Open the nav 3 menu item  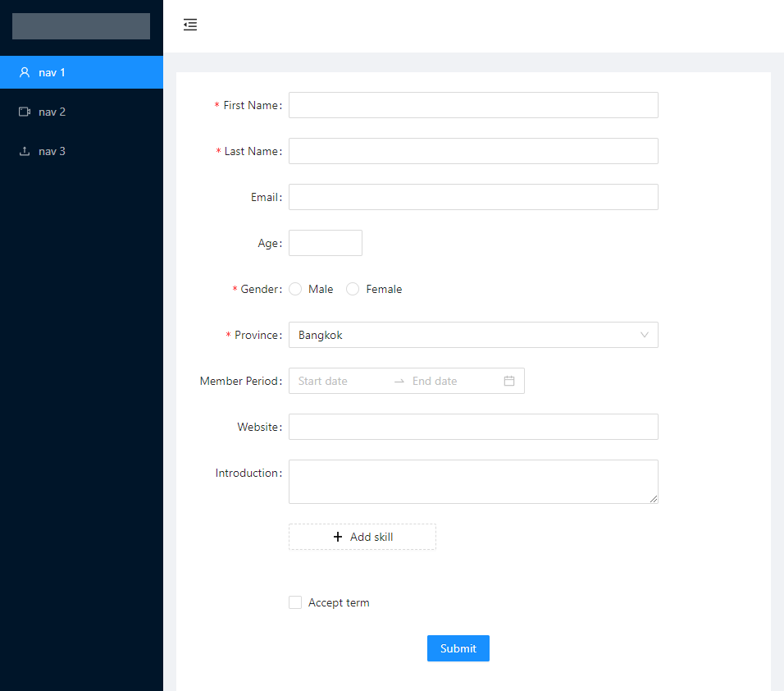click(81, 151)
